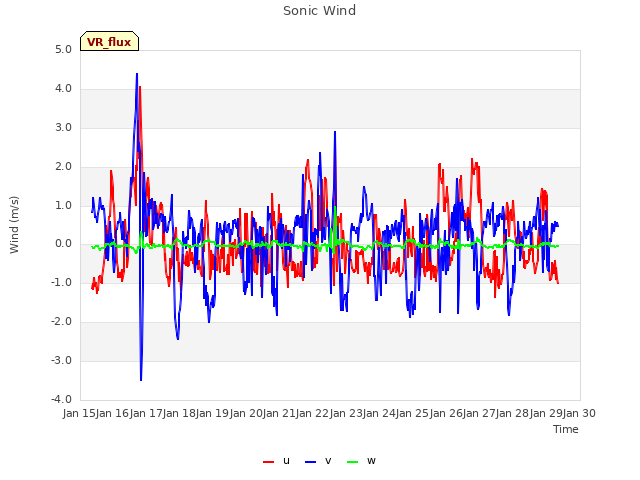Viewport: 640px width, 480px height.
Task: Click the Wind (m/s) axis title
Action: [x=14, y=224]
